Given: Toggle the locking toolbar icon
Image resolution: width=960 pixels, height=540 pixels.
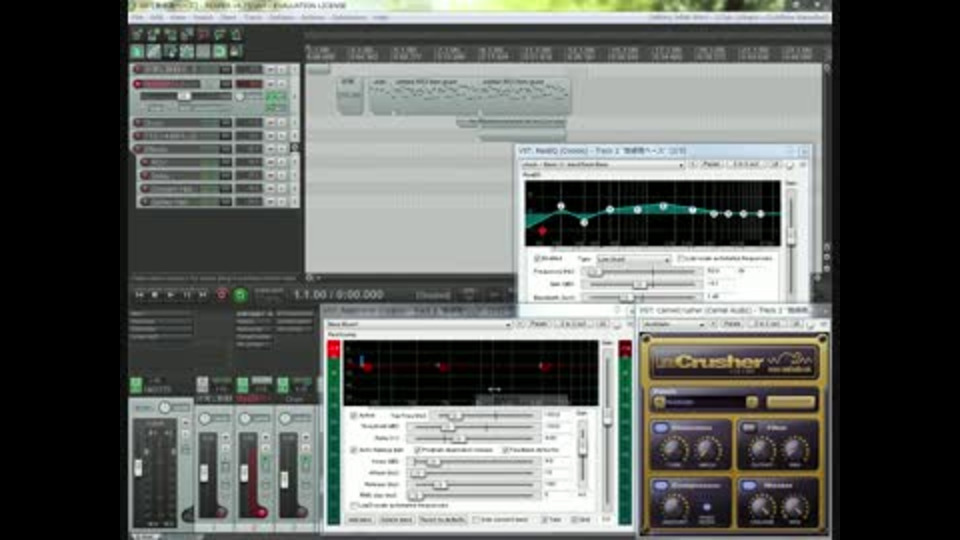Looking at the screenshot, I should click(236, 51).
